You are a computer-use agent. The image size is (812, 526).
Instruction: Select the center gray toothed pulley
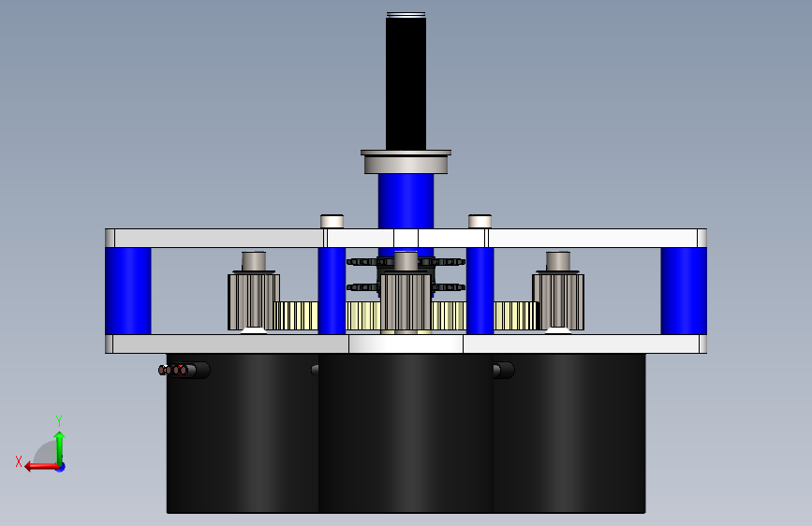click(x=406, y=302)
